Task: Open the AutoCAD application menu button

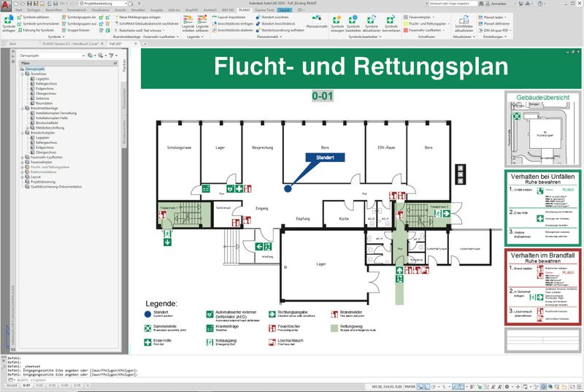Action: click(6, 5)
